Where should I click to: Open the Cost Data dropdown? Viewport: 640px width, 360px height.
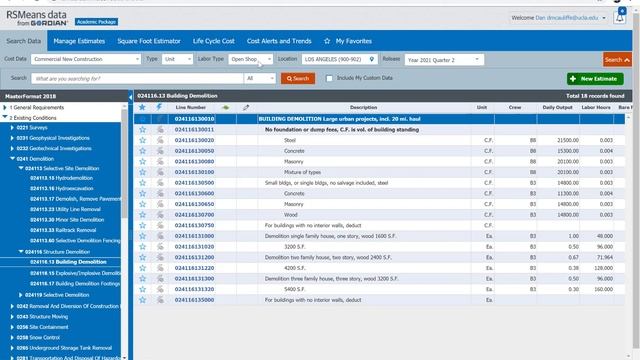(x=86, y=59)
